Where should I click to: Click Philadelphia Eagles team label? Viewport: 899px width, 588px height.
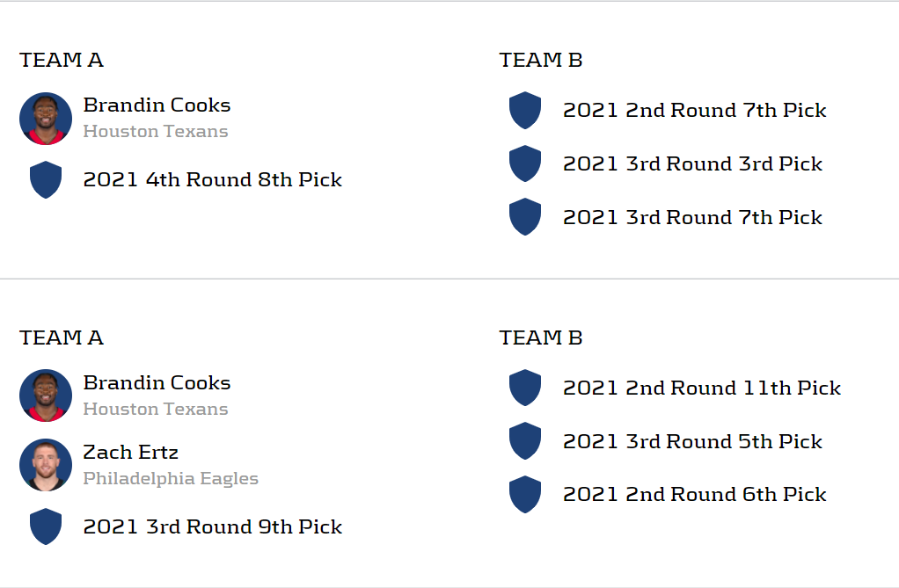(x=171, y=479)
